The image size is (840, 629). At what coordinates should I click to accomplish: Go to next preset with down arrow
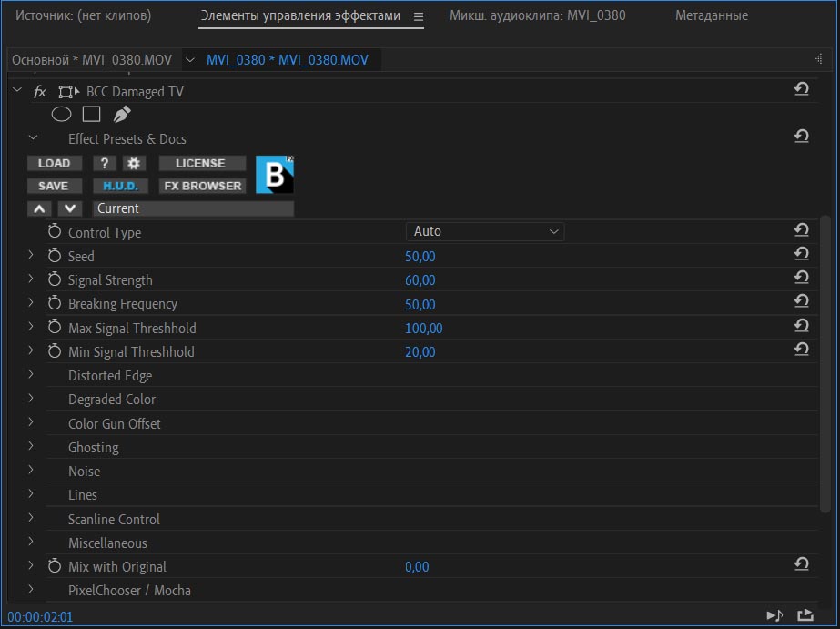click(70, 208)
